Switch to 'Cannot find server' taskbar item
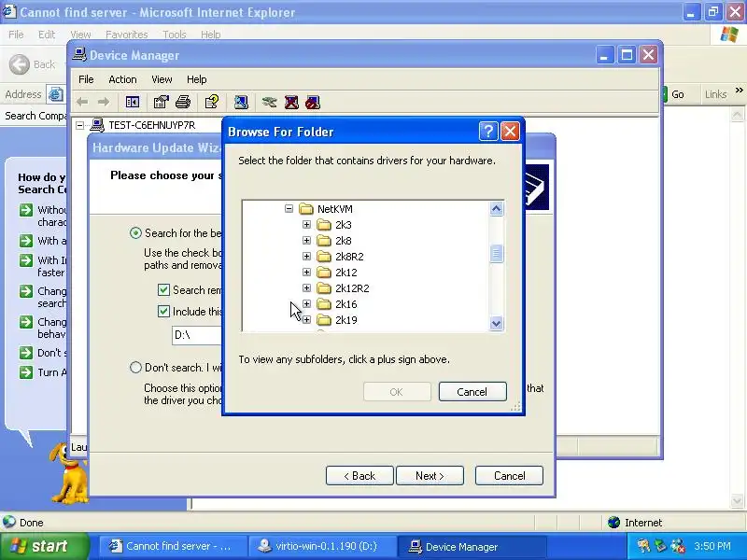Viewport: 747px width, 560px height. tap(174, 546)
